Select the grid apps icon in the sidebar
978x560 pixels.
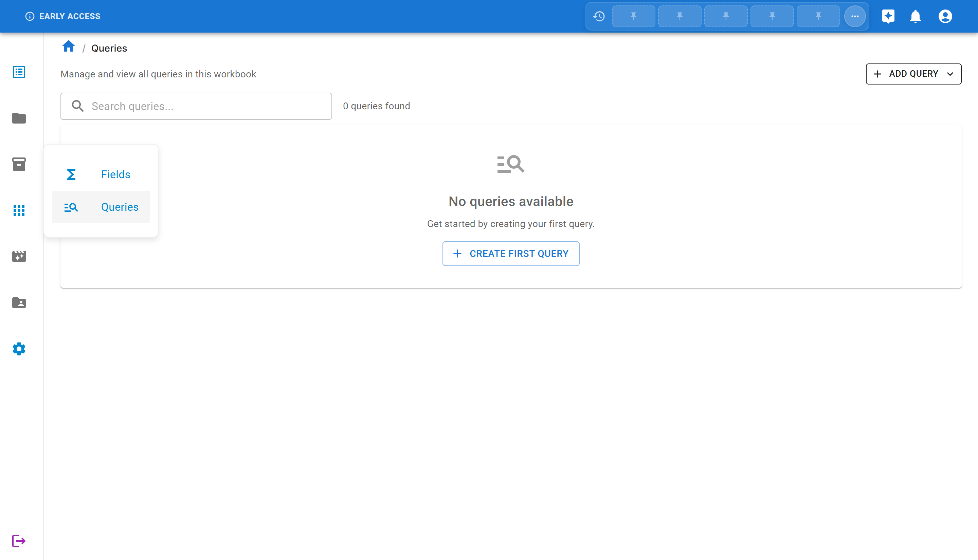tap(18, 210)
